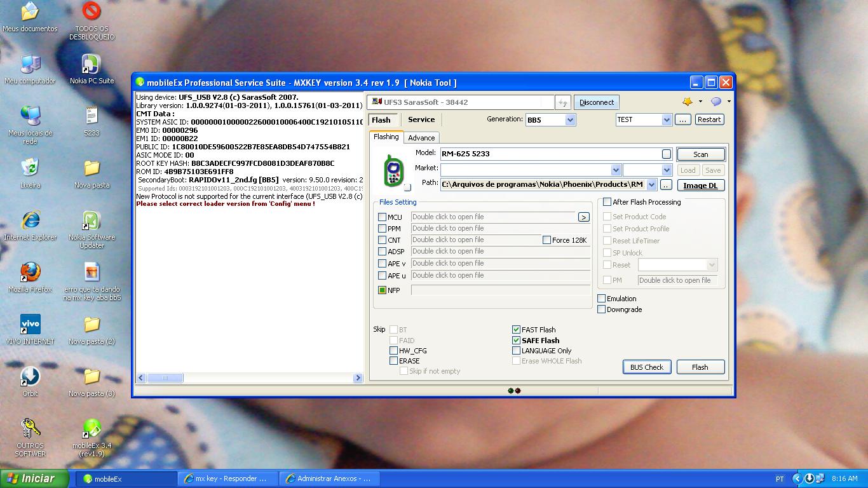Viewport: 868px width, 488px height.
Task: Click the green phone model icon
Action: coord(393,170)
